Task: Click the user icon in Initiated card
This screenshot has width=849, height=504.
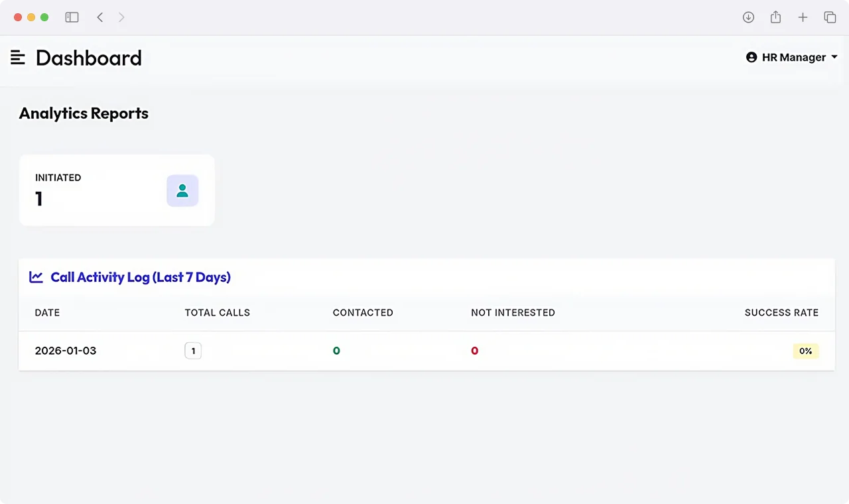Action: [182, 191]
